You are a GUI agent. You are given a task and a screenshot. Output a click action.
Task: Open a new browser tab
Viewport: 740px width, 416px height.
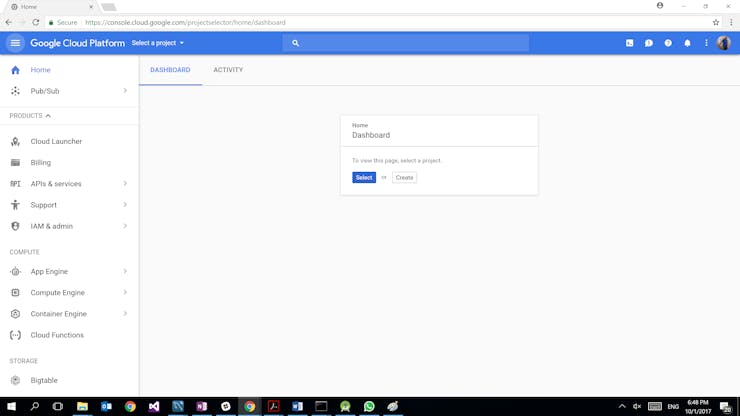(x=109, y=7)
